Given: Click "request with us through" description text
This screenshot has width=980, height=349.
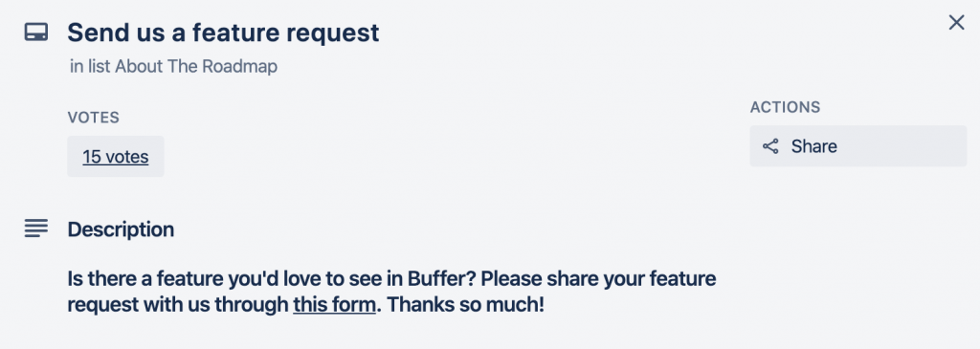Looking at the screenshot, I should [x=178, y=305].
